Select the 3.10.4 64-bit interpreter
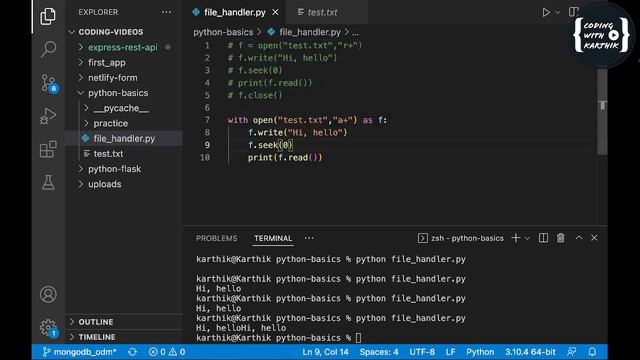 click(x=530, y=352)
